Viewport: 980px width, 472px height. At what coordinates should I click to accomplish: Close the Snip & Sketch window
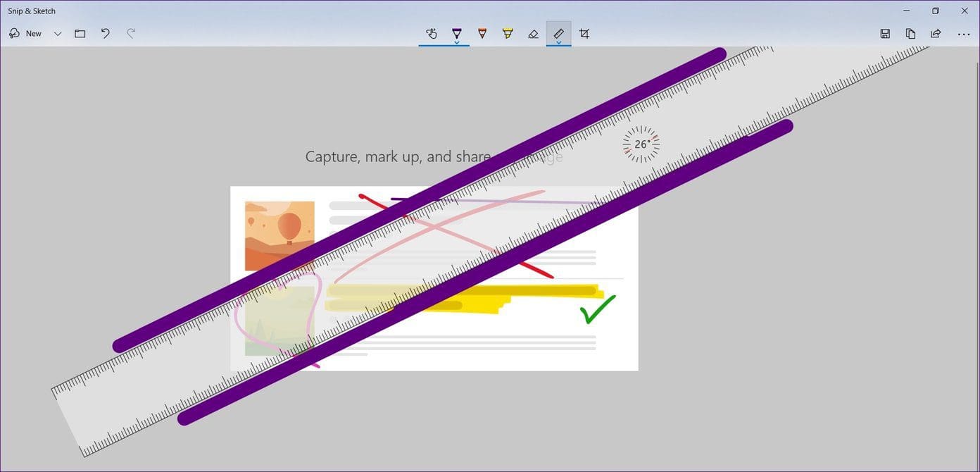point(965,11)
